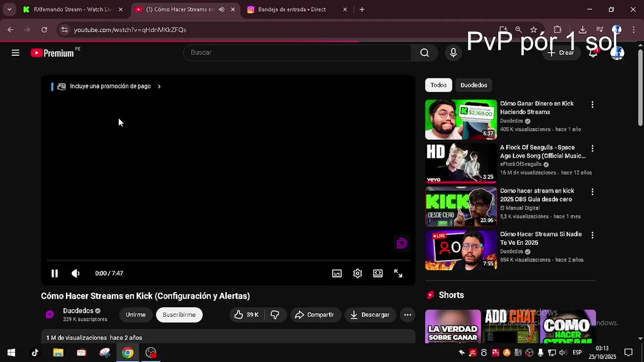Select the Duodedos filter chip
This screenshot has height=362, width=644.
pyautogui.click(x=474, y=85)
